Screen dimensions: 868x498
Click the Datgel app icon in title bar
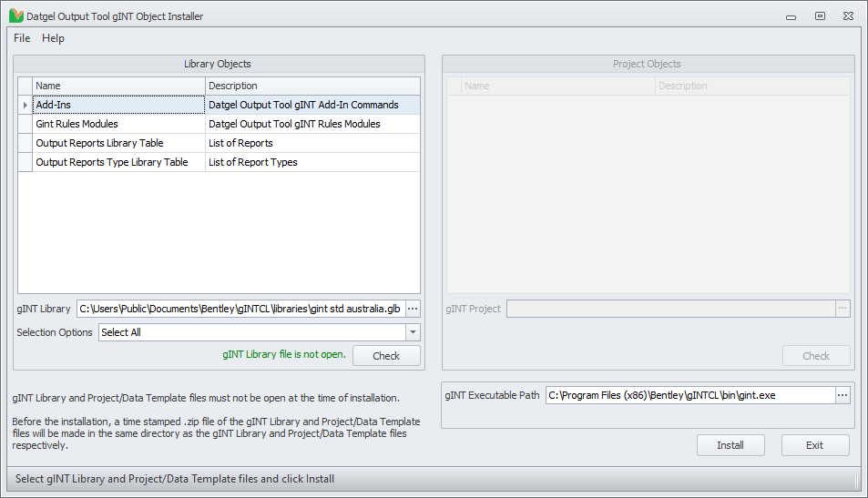tap(15, 15)
